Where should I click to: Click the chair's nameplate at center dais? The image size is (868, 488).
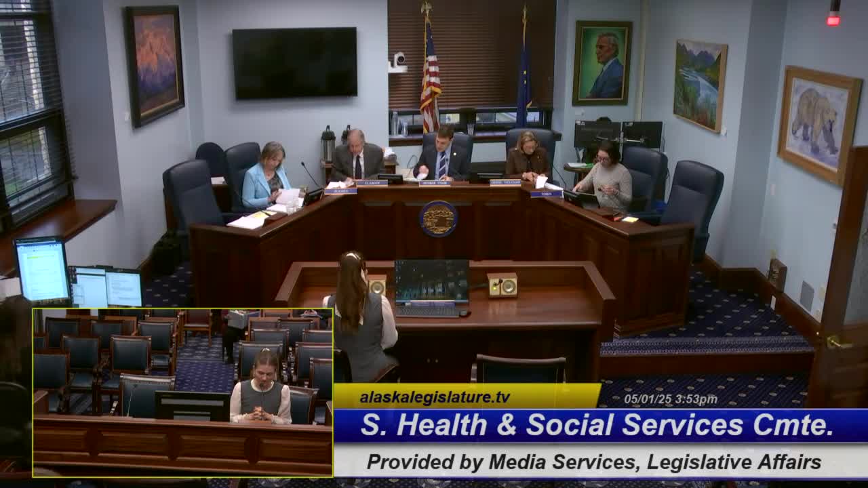click(435, 182)
